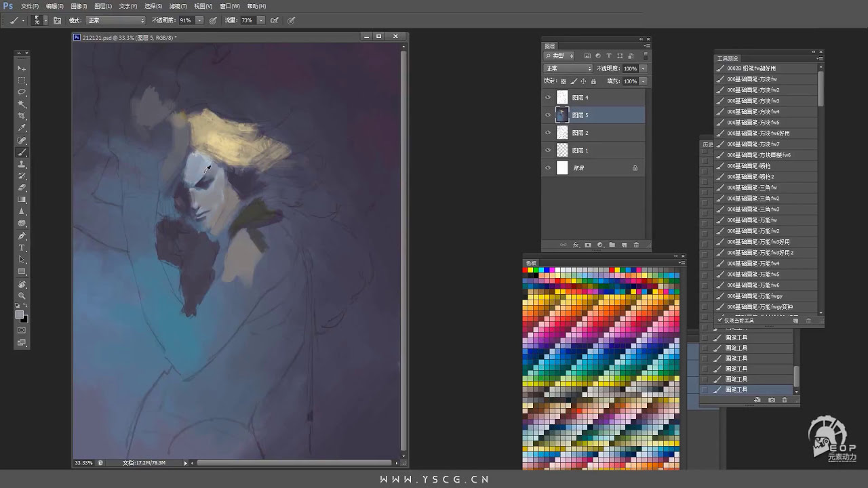Select preset 000基础画笔-三角fw
The width and height of the screenshot is (868, 488).
tap(766, 188)
